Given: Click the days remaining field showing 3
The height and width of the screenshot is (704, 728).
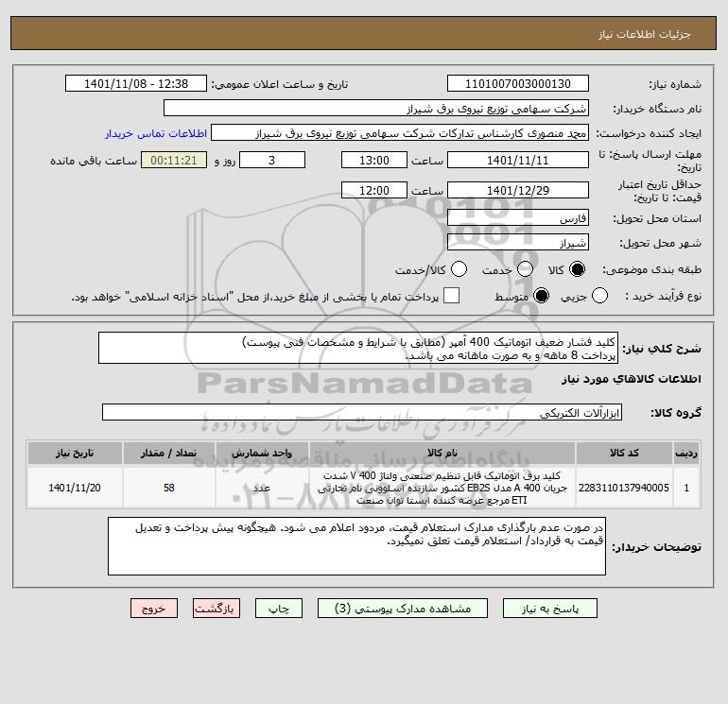Looking at the screenshot, I should (x=272, y=160).
